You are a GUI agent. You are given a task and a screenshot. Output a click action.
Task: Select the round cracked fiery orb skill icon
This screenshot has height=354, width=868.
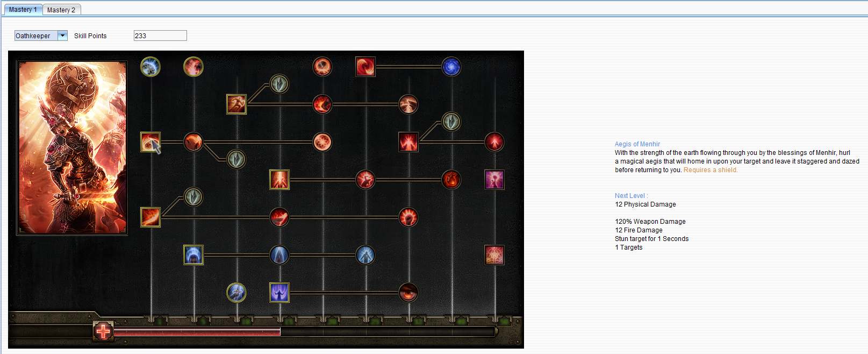pos(322,67)
